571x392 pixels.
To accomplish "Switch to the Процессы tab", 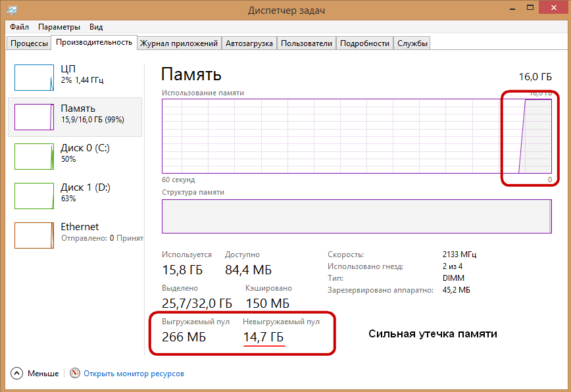I will pyautogui.click(x=28, y=43).
